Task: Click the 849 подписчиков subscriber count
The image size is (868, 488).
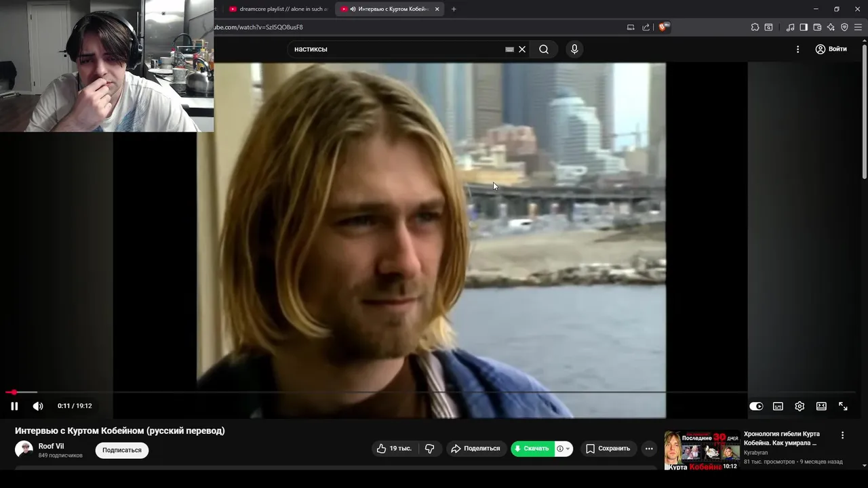Action: pyautogui.click(x=60, y=455)
